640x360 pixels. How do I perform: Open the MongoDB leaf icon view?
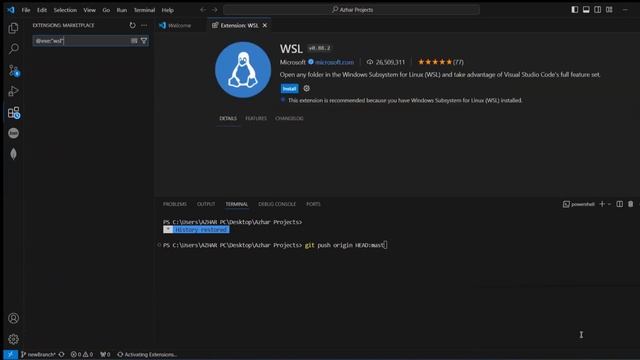coord(13,154)
